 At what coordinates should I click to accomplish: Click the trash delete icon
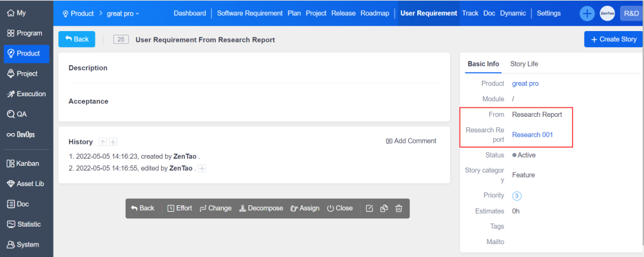pyautogui.click(x=398, y=209)
